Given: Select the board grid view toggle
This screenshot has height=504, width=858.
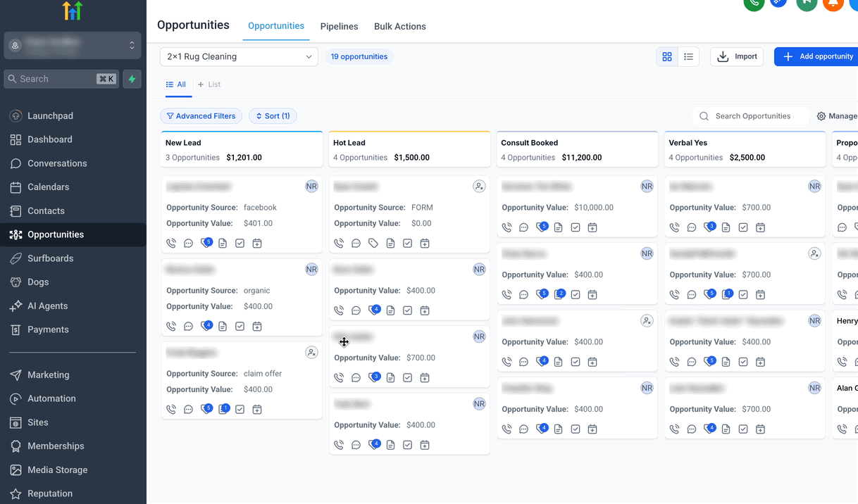Looking at the screenshot, I should (x=667, y=57).
